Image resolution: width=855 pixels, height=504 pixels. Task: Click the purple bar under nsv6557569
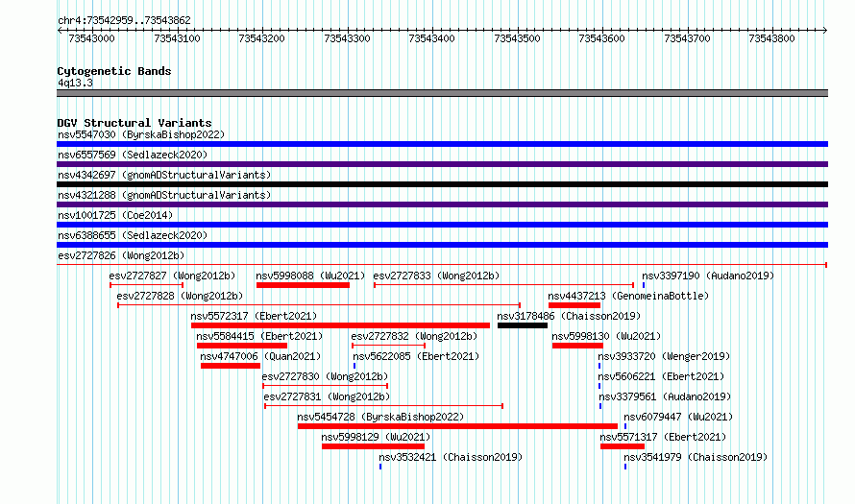click(442, 164)
